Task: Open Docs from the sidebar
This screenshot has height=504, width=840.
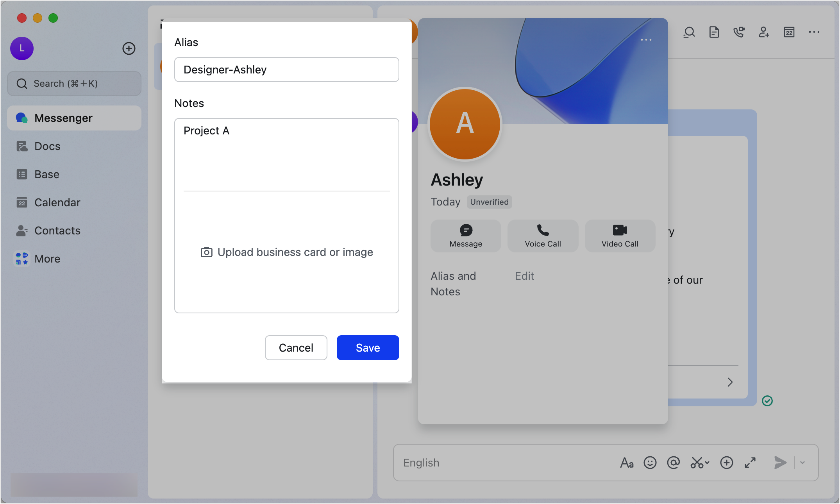Action: coord(47,146)
